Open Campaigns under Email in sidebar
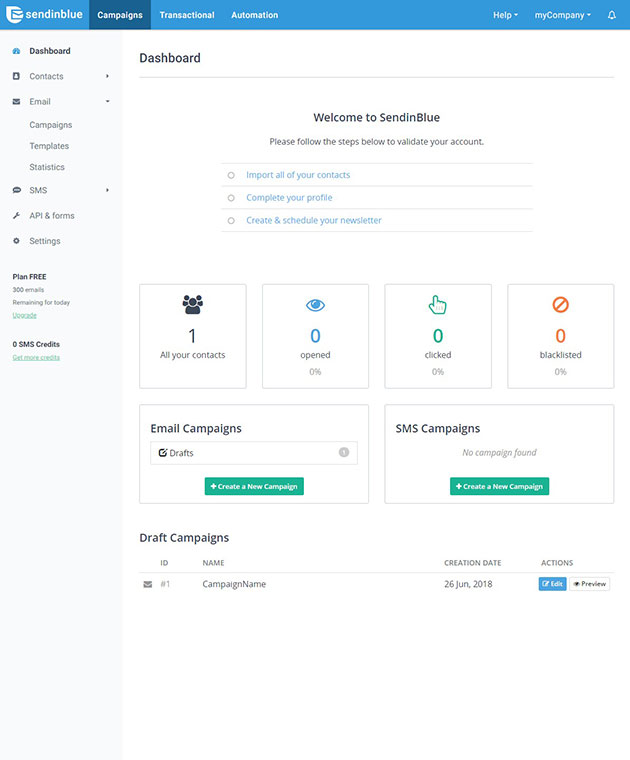Viewport: 630px width, 760px height. (x=51, y=125)
